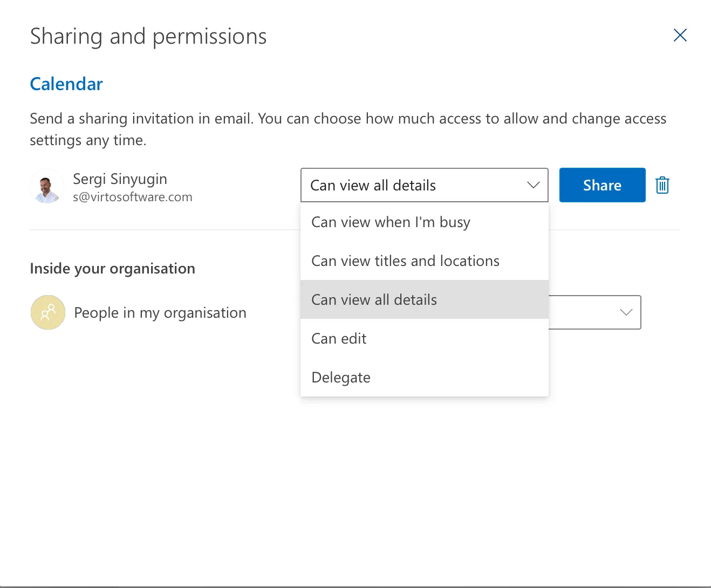Click the Inside your organisation label
This screenshot has height=588, width=711.
[x=112, y=268]
